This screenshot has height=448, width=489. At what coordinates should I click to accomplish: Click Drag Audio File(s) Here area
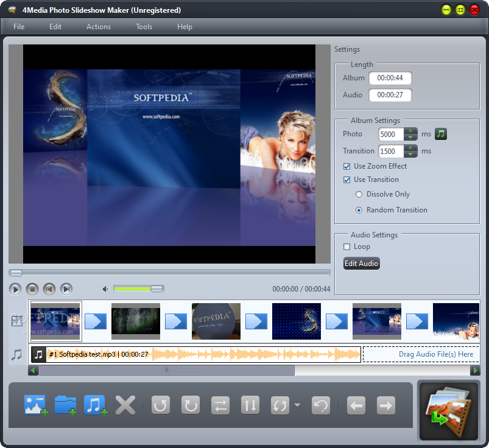click(x=421, y=354)
